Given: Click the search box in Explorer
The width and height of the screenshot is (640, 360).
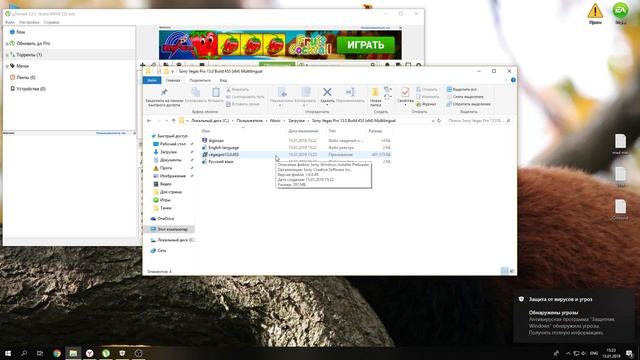Looking at the screenshot, I should (478, 121).
